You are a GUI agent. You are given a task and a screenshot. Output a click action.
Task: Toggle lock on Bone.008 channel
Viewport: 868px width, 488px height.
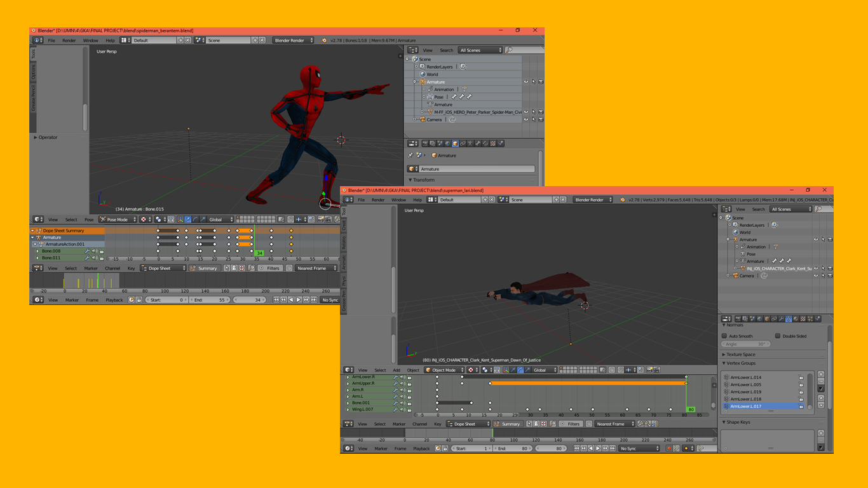coord(102,251)
